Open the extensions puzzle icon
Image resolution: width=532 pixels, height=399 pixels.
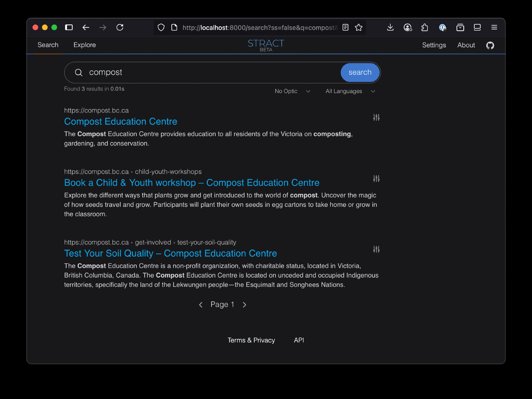[425, 27]
